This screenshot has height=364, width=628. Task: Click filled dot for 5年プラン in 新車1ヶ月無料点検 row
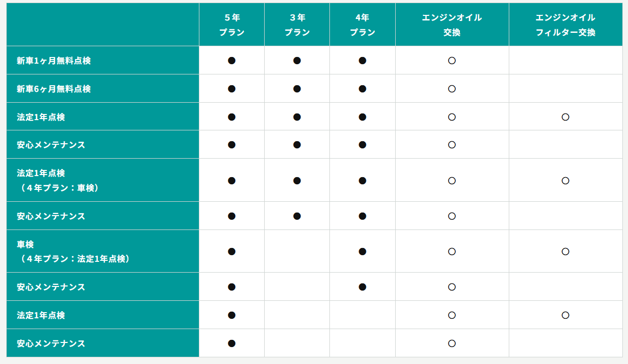tap(232, 61)
